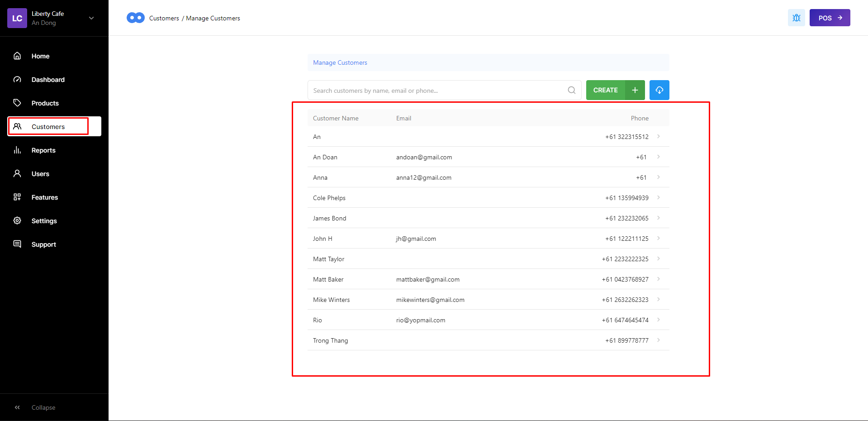The width and height of the screenshot is (868, 421).
Task: Open the Users menu item
Action: click(x=40, y=174)
